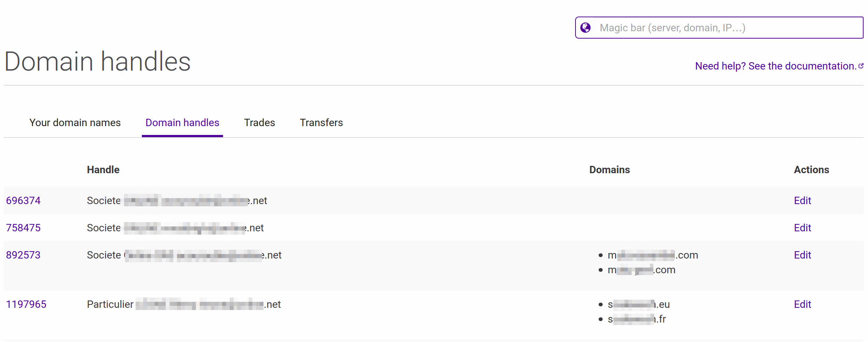
Task: View handle ID 1197965
Action: (x=26, y=304)
